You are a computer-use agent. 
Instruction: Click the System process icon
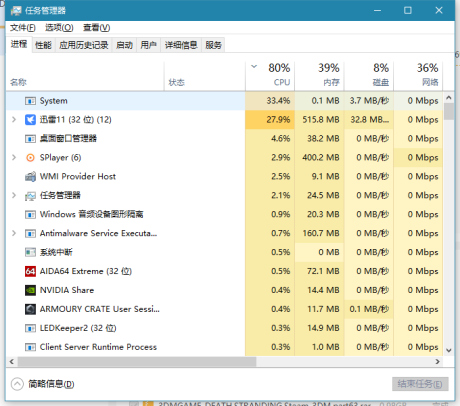coord(30,101)
